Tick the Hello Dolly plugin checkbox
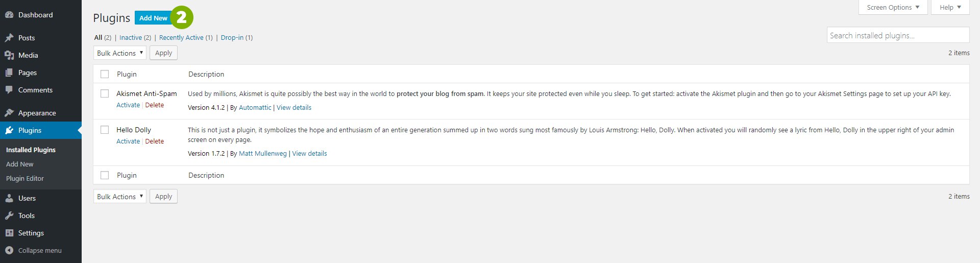Screen dimensions: 980x263 [x=105, y=130]
